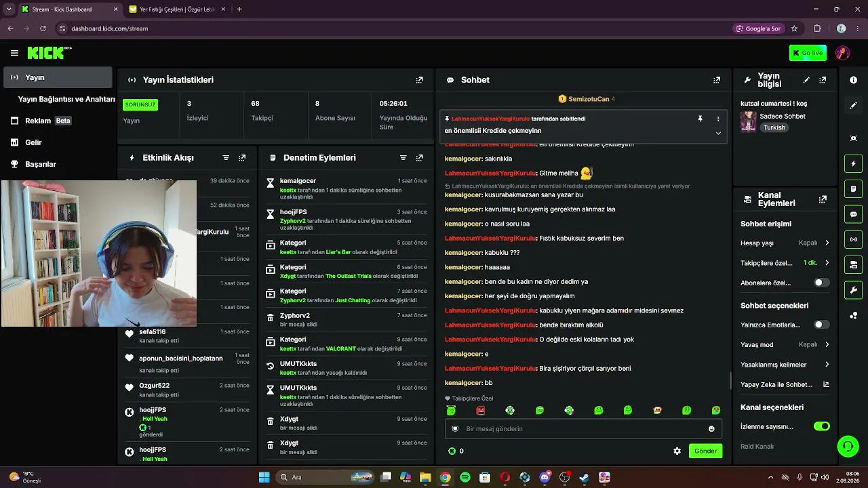Open the pinned message three-dot menu
This screenshot has width=868, height=488.
718,119
